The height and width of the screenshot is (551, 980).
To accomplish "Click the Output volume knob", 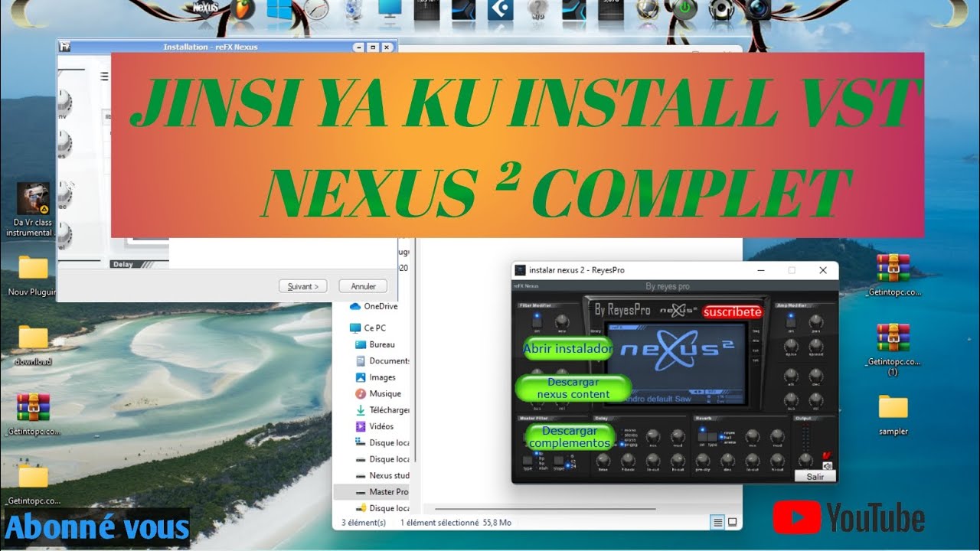I will (805, 459).
